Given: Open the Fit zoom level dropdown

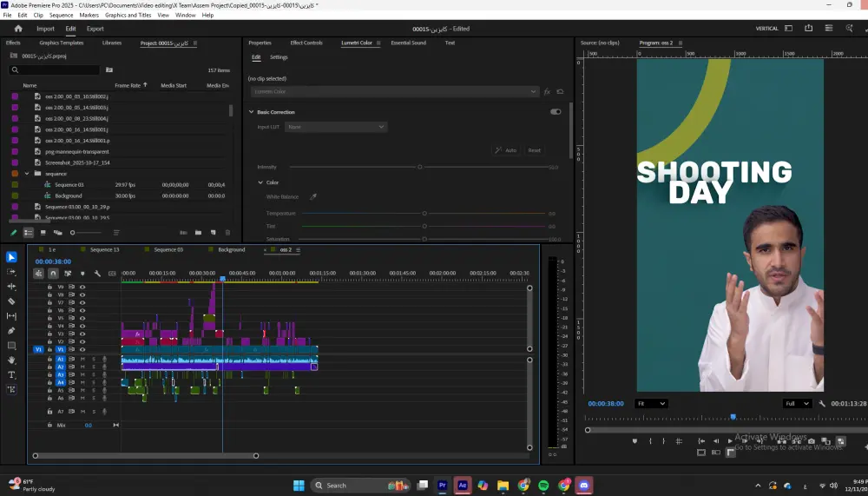Looking at the screenshot, I should pyautogui.click(x=651, y=404).
